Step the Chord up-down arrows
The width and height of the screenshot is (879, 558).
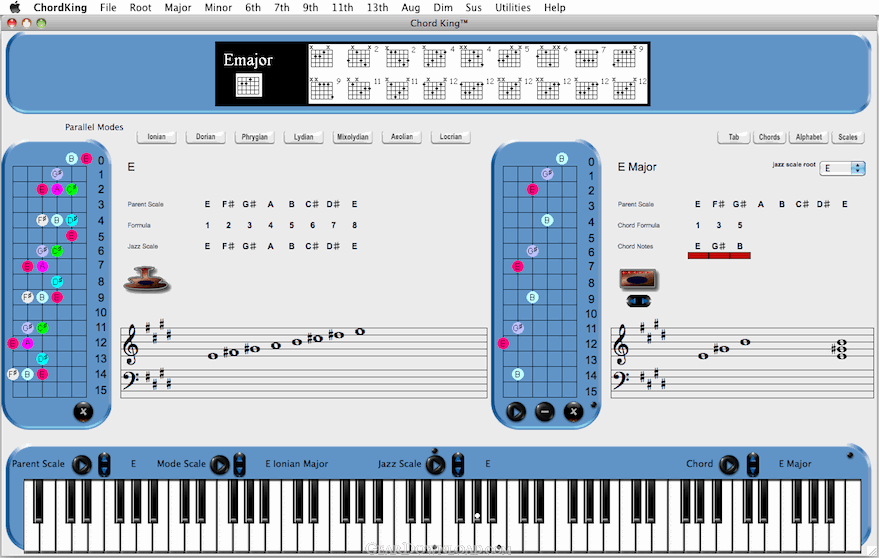pyautogui.click(x=753, y=465)
